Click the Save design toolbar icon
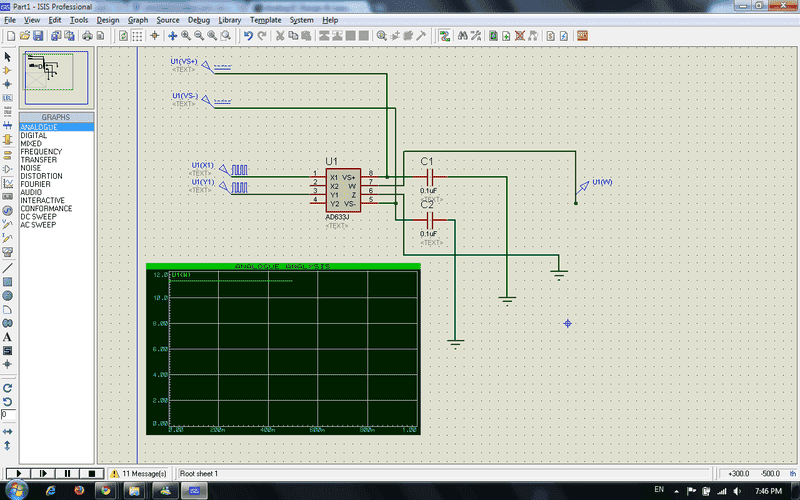 coord(37,36)
